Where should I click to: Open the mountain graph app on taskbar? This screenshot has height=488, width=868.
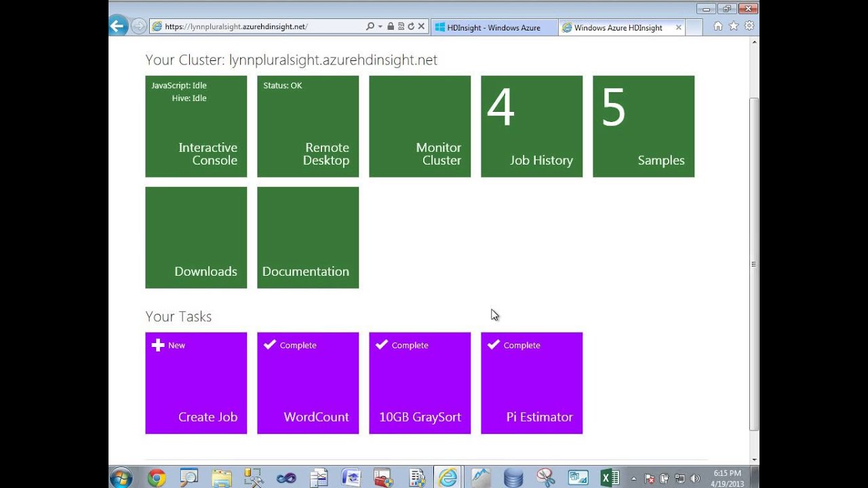pyautogui.click(x=481, y=477)
